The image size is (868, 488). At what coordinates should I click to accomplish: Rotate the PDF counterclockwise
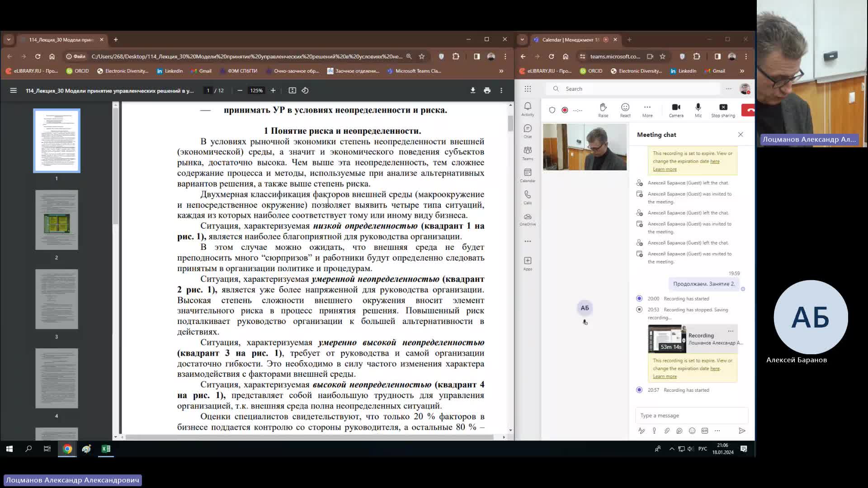[x=305, y=90]
